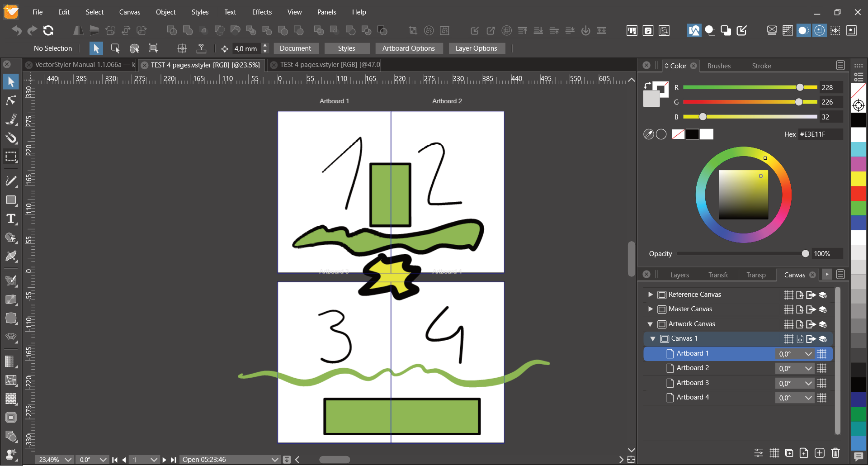Click the Hex color input field
The image size is (868, 466).
click(x=819, y=134)
